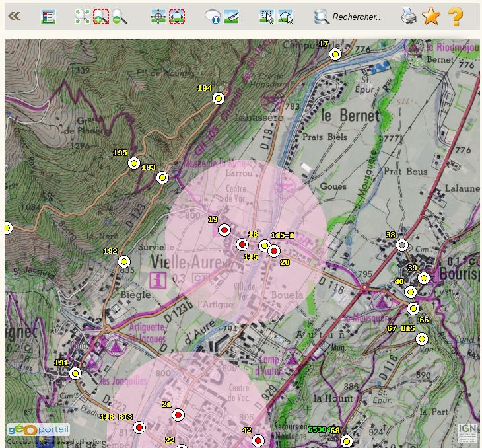Select yellow point marker 193
482x448 pixels.
pyautogui.click(x=162, y=178)
